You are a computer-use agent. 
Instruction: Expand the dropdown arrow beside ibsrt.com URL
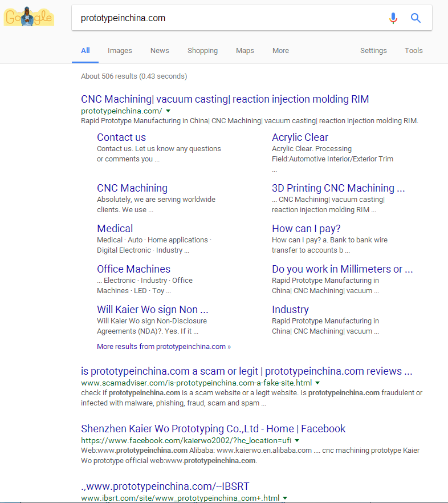(285, 498)
